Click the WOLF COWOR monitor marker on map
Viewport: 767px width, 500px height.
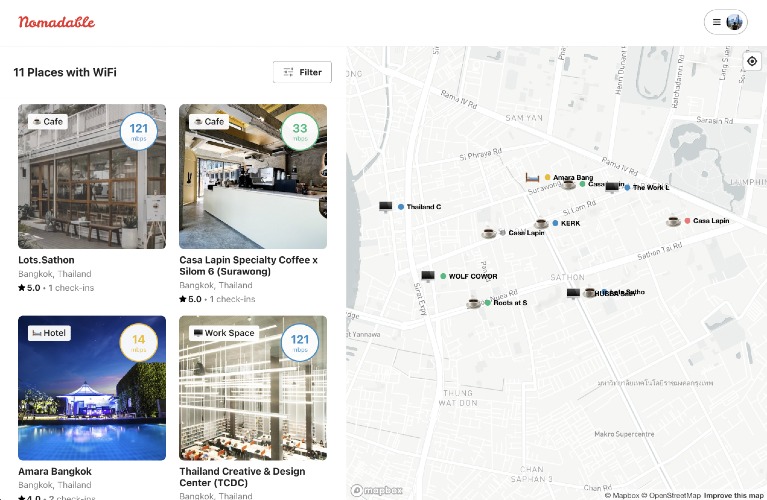coord(428,276)
